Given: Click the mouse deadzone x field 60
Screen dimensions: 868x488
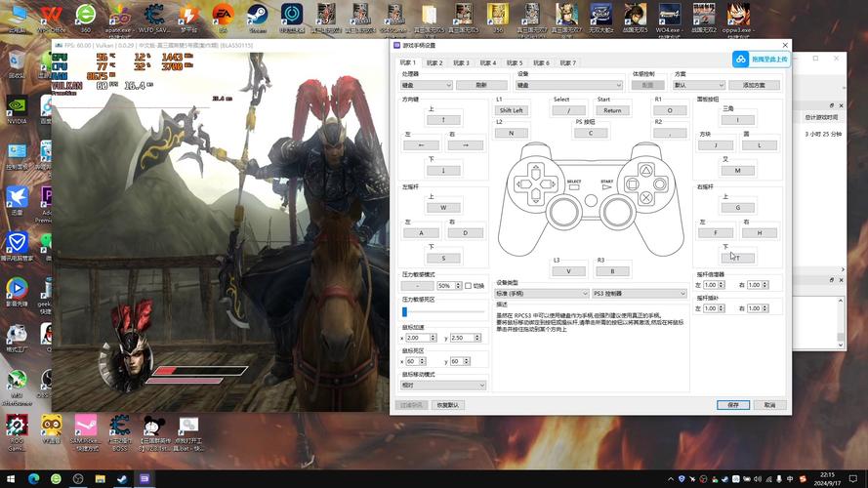Looking at the screenshot, I should pyautogui.click(x=416, y=361).
